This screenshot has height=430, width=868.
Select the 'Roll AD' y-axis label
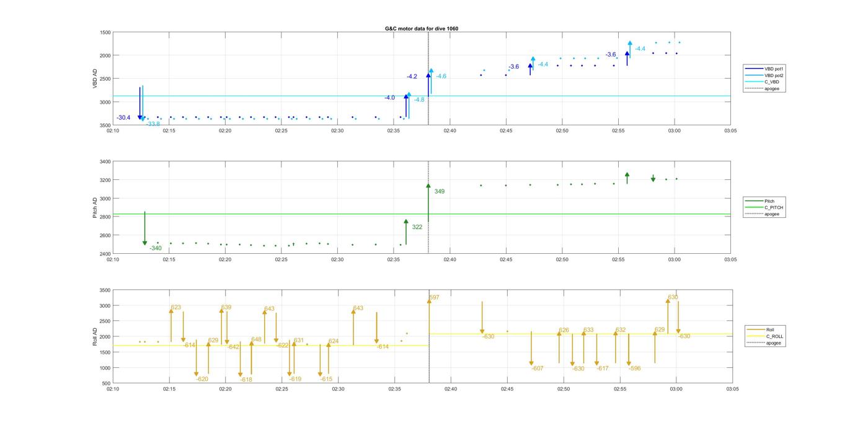click(x=95, y=337)
